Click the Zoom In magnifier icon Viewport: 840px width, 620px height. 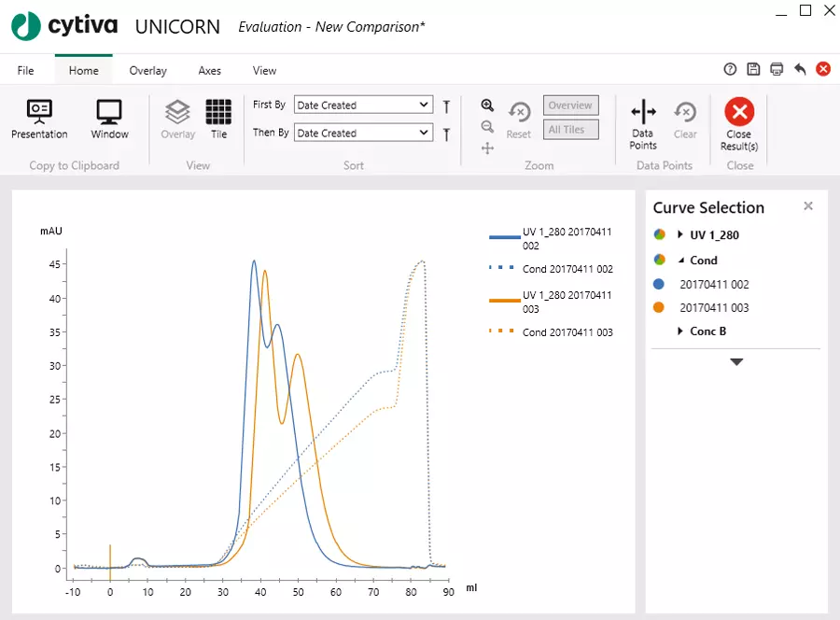[487, 104]
